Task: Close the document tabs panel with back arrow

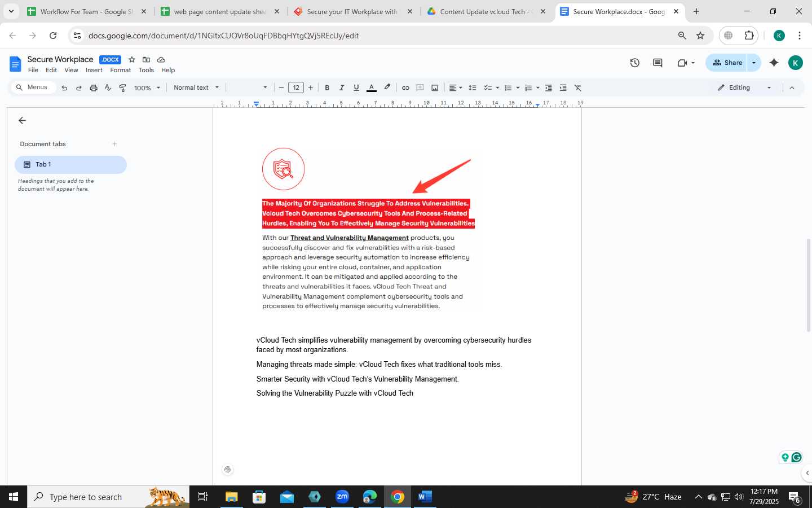Action: pyautogui.click(x=23, y=120)
